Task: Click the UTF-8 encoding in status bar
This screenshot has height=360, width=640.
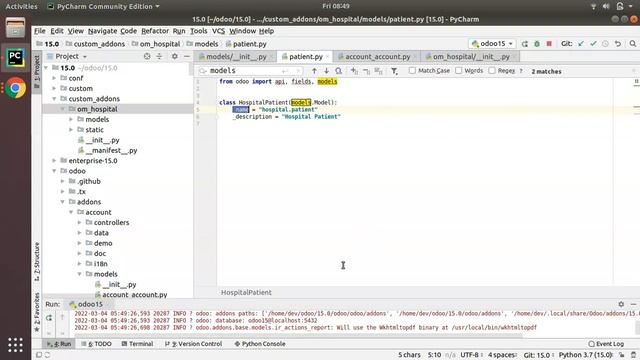Action: (x=471, y=355)
